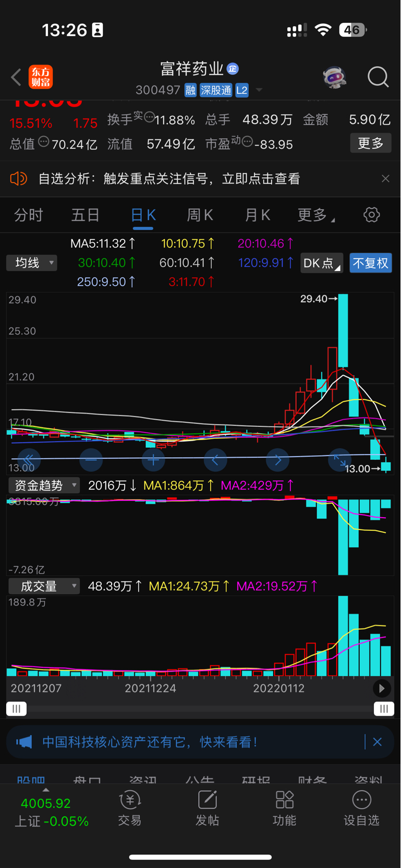Open 发帖 post icon
This screenshot has width=401, height=868.
point(207,808)
